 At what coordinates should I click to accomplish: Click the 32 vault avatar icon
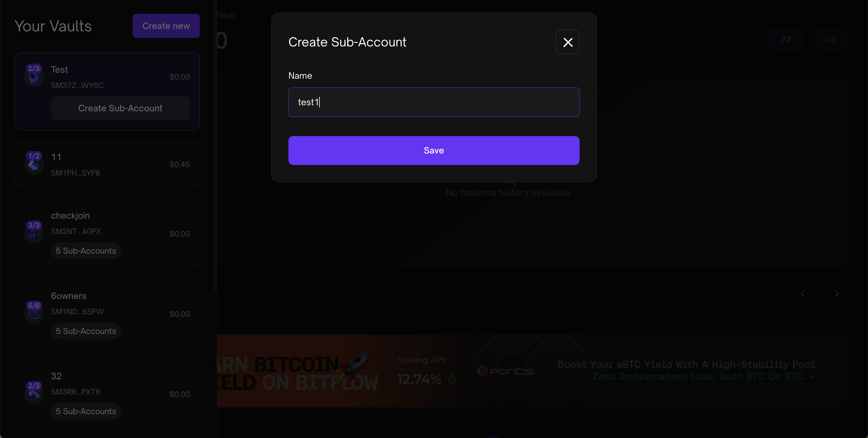click(x=34, y=394)
